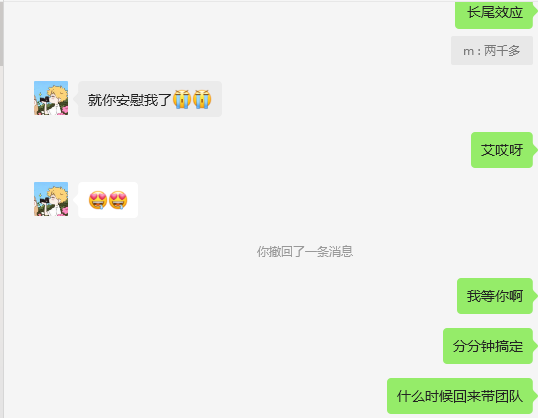Select the 就你安慰我了 message bubble

click(x=150, y=99)
